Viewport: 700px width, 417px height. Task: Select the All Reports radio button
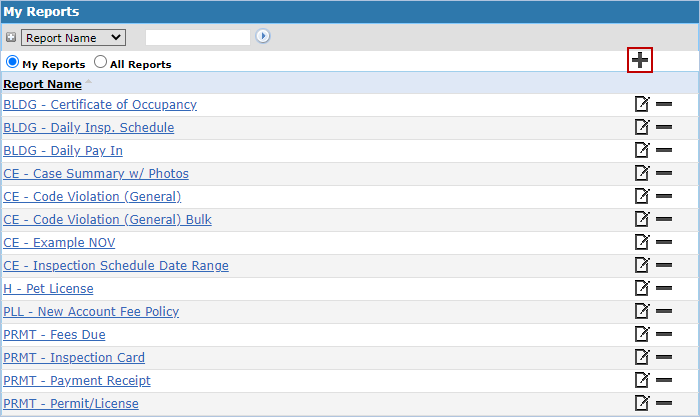(x=100, y=63)
